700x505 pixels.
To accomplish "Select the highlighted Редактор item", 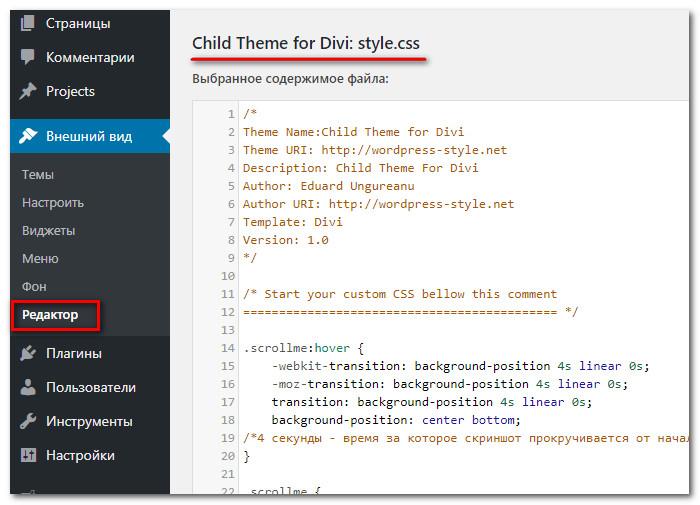I will (50, 315).
